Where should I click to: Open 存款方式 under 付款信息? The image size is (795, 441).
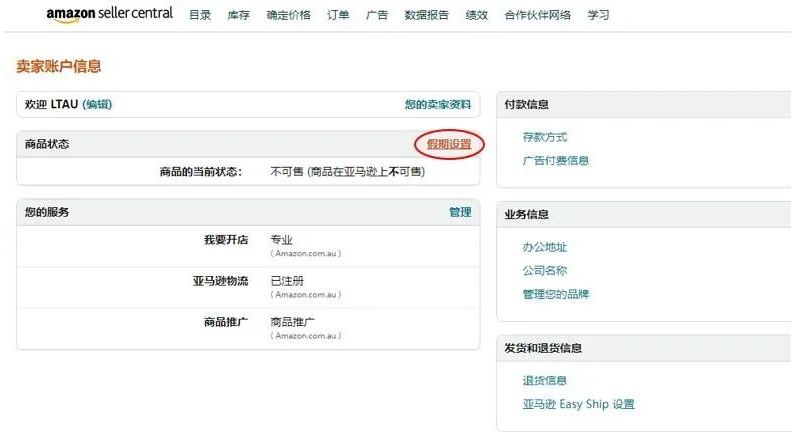[x=545, y=137]
